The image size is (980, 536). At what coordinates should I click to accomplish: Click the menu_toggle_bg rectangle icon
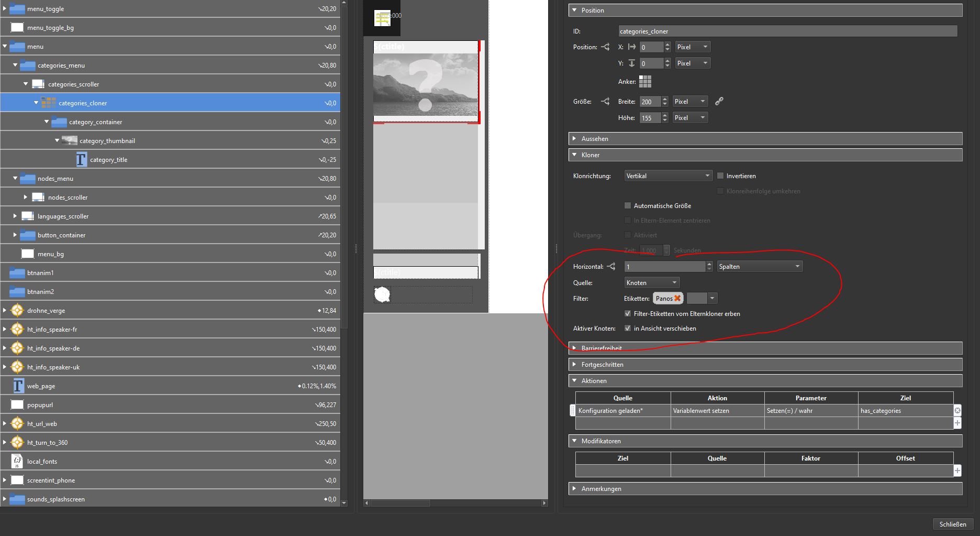17,27
